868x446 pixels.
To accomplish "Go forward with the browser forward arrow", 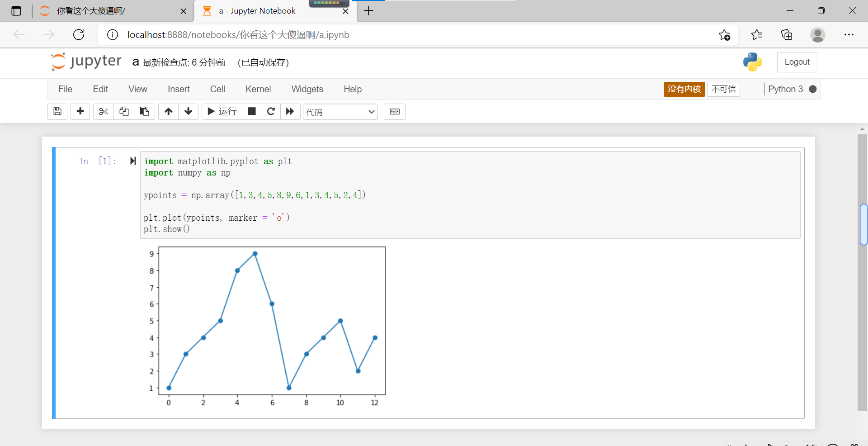I will 49,34.
